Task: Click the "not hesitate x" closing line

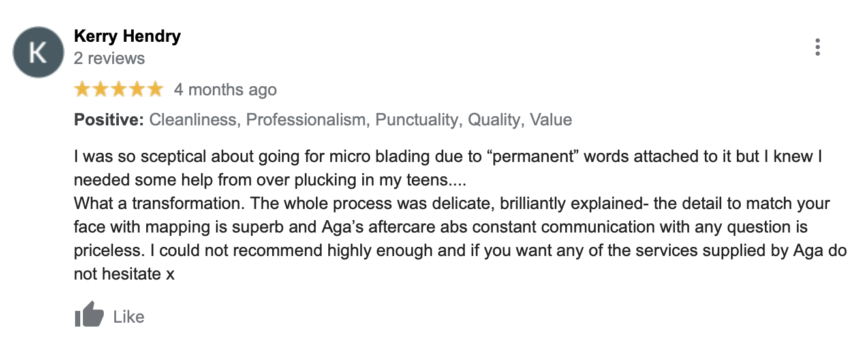Action: (x=124, y=274)
